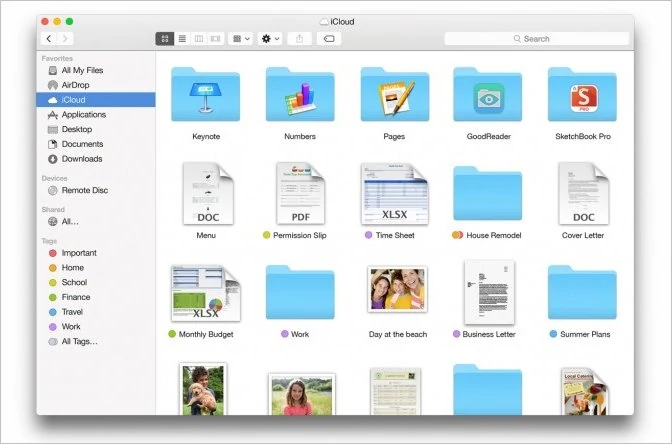This screenshot has height=444, width=672.
Task: Open the gear Action menu
Action: click(270, 39)
